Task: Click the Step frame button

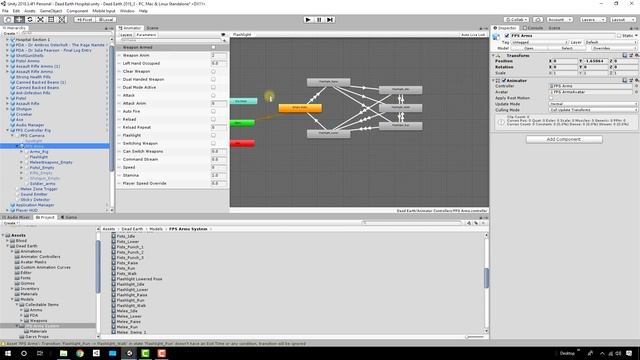Action: [x=330, y=20]
